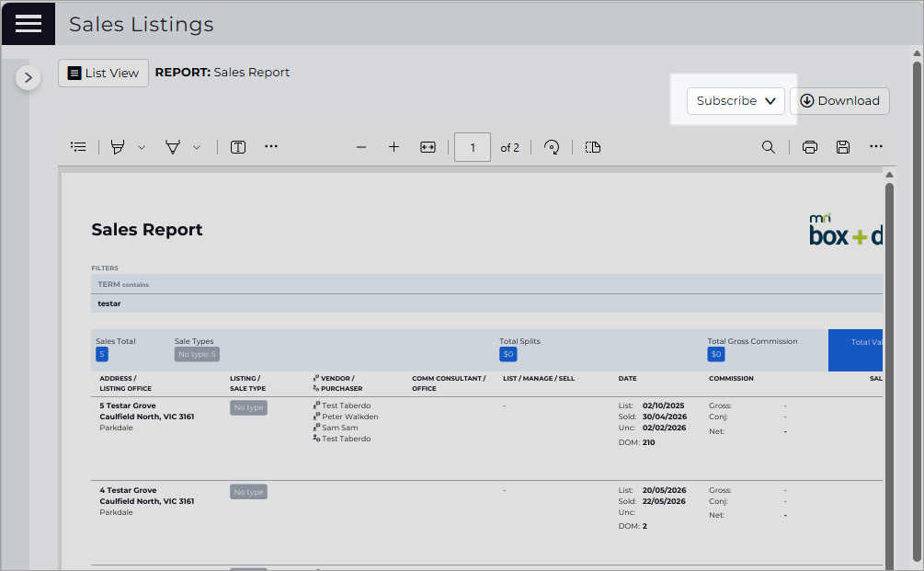Open more annotation tools ellipsis
The image size is (924, 571).
(x=271, y=146)
